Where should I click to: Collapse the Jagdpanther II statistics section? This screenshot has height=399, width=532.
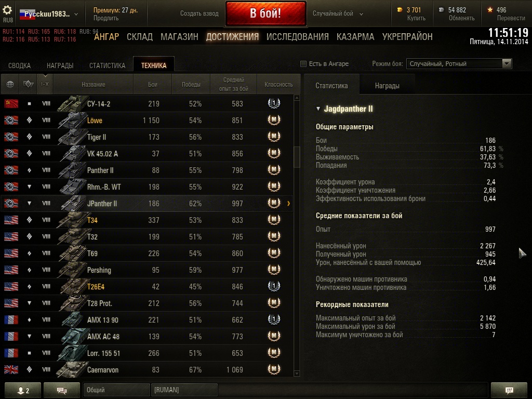coord(318,109)
